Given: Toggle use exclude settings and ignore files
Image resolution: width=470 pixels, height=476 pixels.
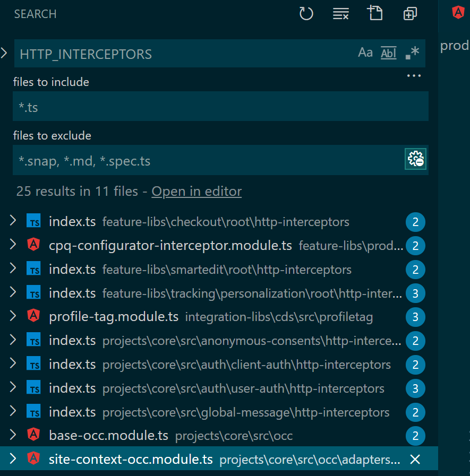Looking at the screenshot, I should pos(415,159).
